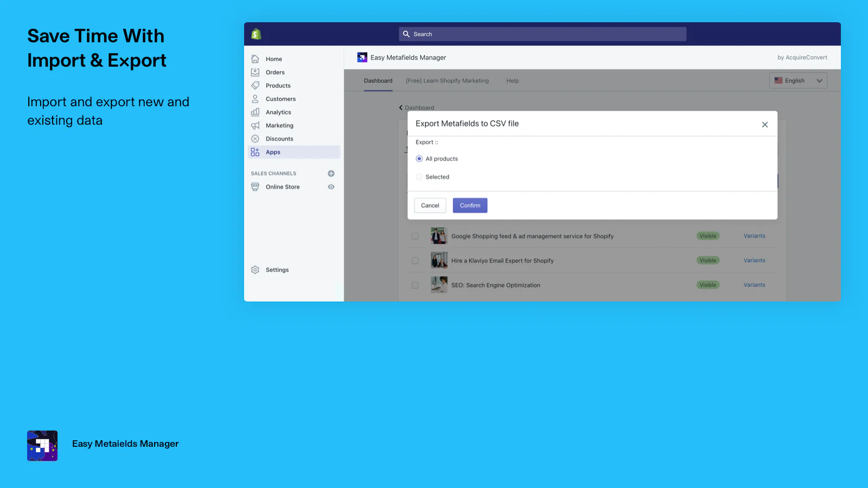This screenshot has height=488, width=868.
Task: Click the US flag language icon
Action: pyautogui.click(x=778, y=80)
